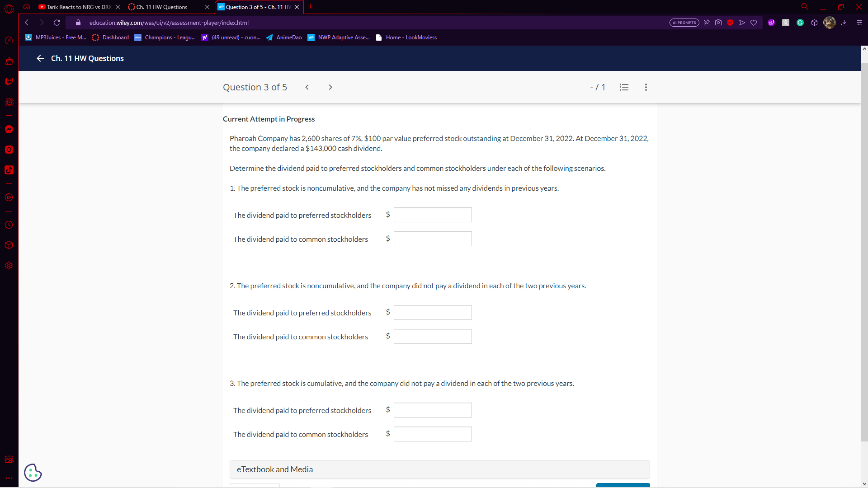Viewport: 868px width, 488px height.
Task: Click scenario 1 preferred stockholders dividend field
Action: pos(433,215)
